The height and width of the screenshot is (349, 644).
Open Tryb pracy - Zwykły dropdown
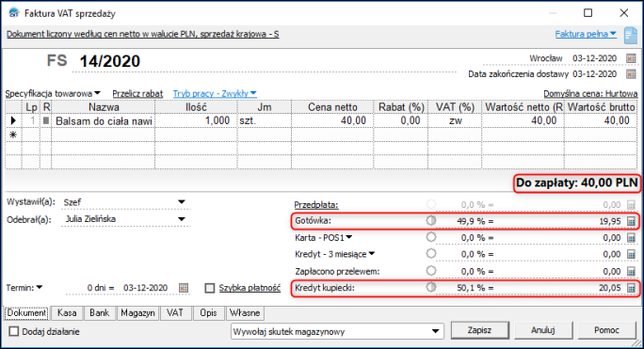(253, 93)
